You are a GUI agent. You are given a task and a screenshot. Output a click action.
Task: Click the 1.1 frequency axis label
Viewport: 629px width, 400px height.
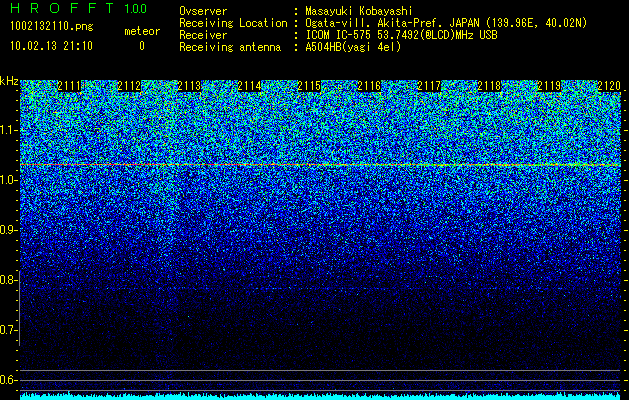coord(8,130)
